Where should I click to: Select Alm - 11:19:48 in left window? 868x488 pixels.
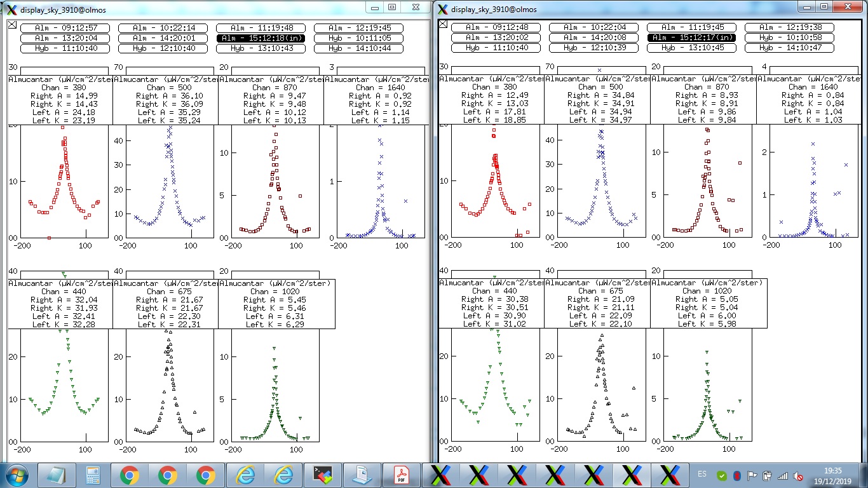click(x=262, y=28)
